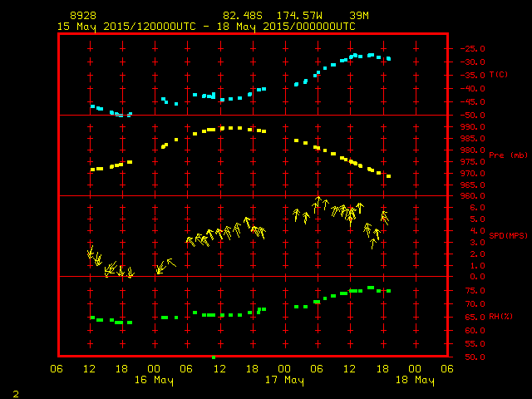
Task: Click the number 2 below the chart
Action: (16, 394)
